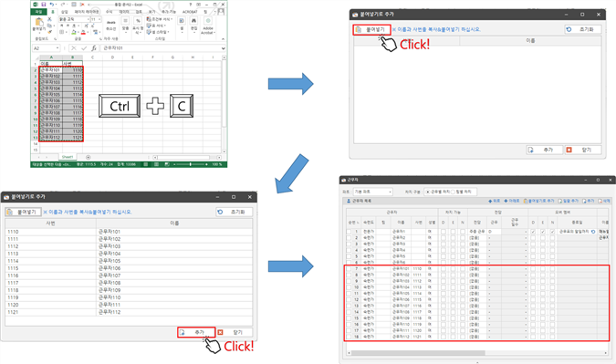Click the fx insert function icon
This screenshot has width=616, height=364.
93,48
